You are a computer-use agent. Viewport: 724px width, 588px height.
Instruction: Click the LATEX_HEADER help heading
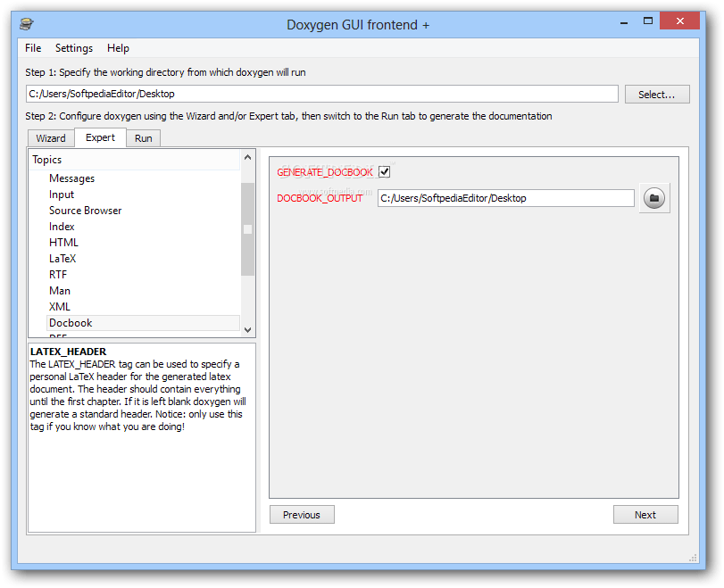[69, 352]
